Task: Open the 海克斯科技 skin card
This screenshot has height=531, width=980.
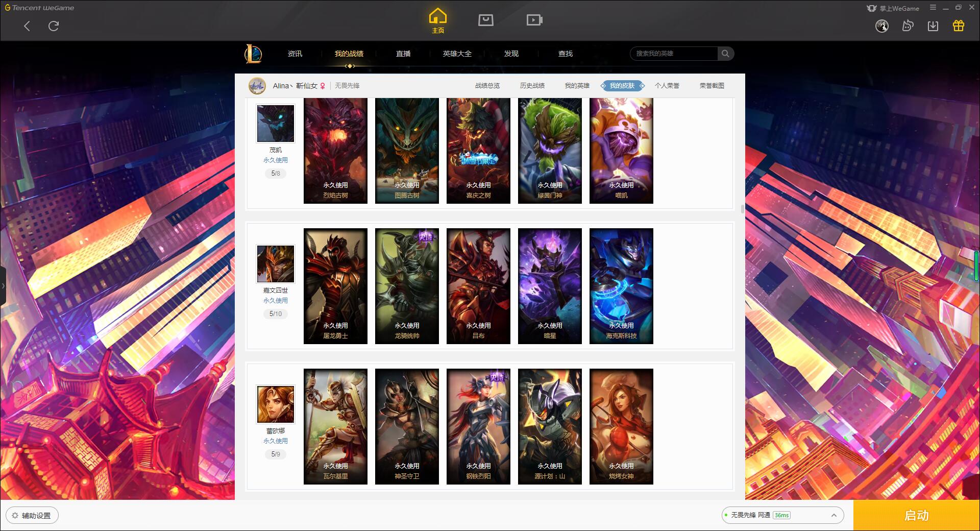Action: [621, 286]
